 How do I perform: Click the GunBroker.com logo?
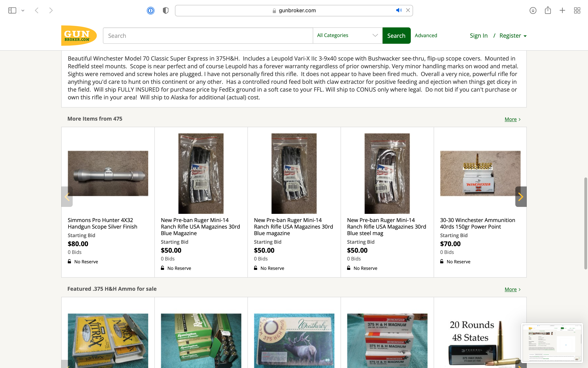click(x=79, y=36)
